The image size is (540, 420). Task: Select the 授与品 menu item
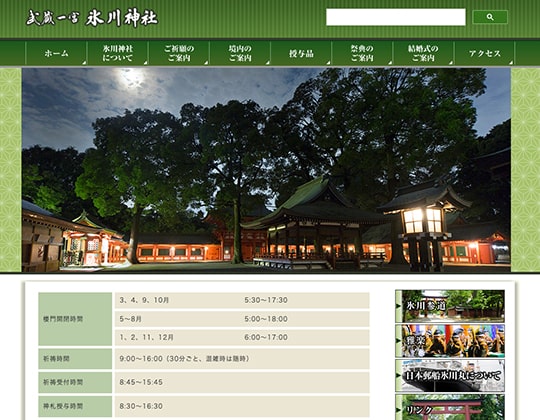coord(301,53)
